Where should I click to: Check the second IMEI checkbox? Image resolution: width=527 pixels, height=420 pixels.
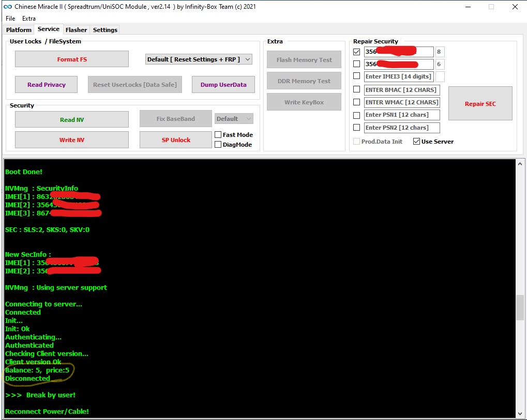[x=357, y=64]
